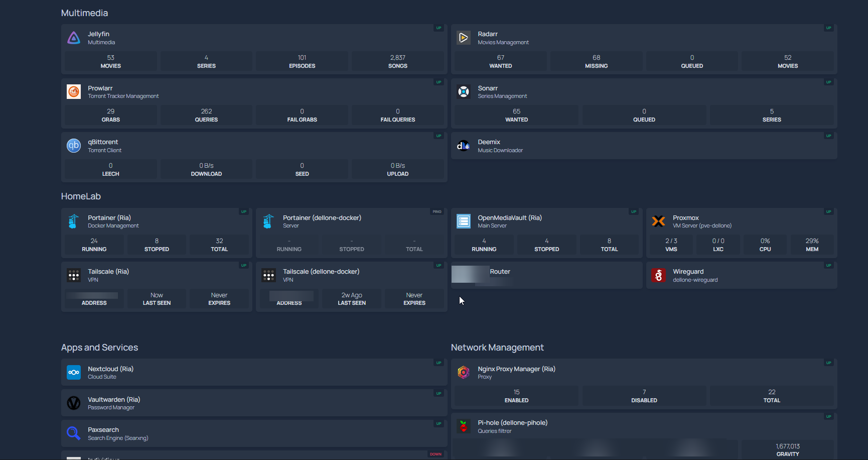The height and width of the screenshot is (460, 868).
Task: Click OpenMediaVault 4 STOPPED stat
Action: 547,245
